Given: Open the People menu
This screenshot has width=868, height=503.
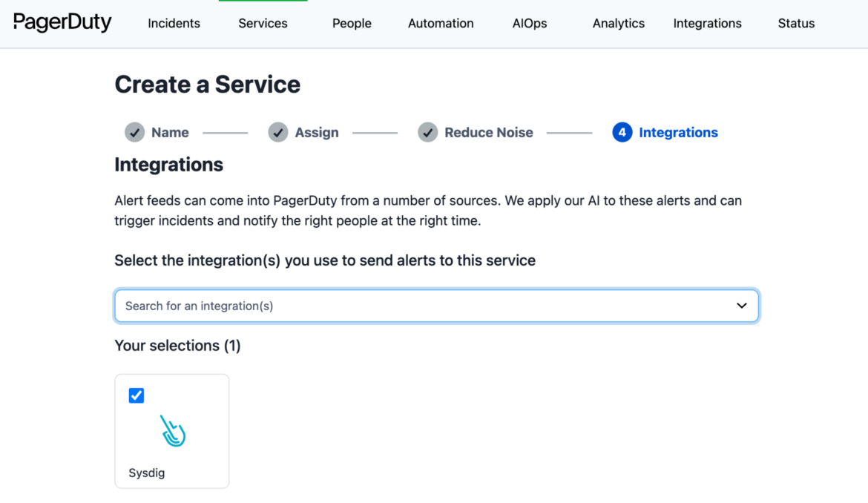Looking at the screenshot, I should (x=352, y=23).
